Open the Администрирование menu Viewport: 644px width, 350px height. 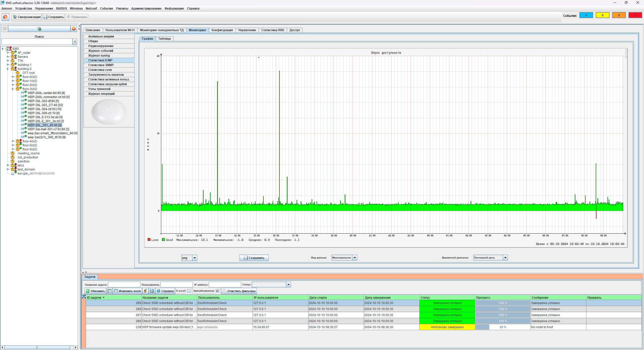point(146,9)
